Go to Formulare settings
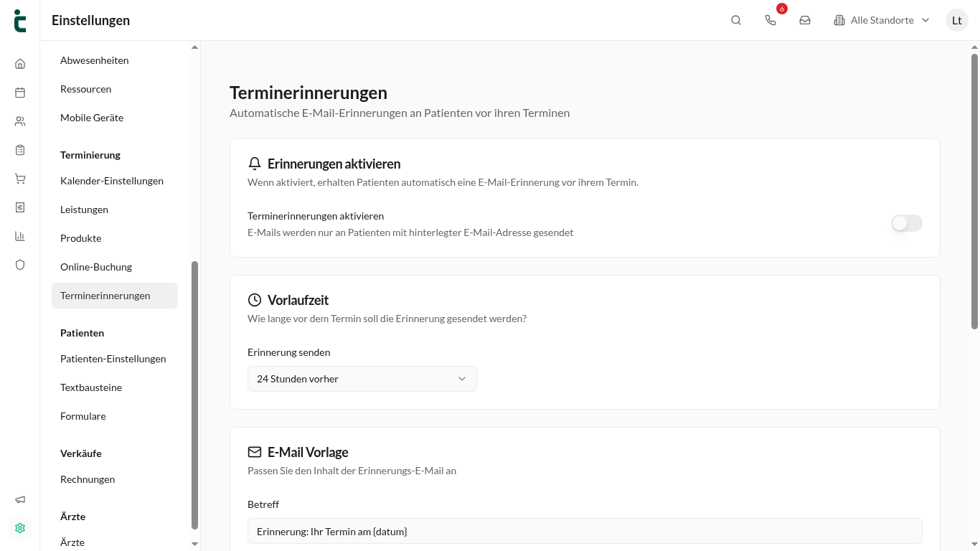This screenshot has width=980, height=551. pyautogui.click(x=115, y=416)
